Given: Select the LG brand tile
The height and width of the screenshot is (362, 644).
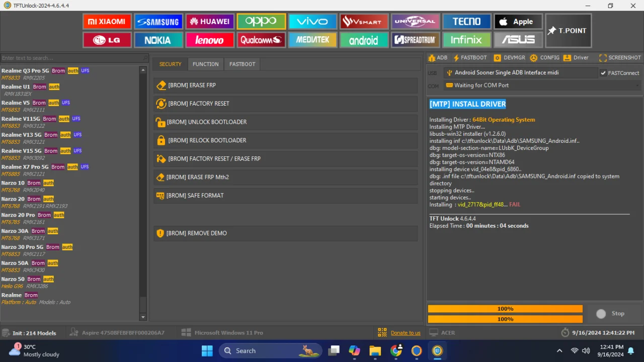Looking at the screenshot, I should [107, 40].
